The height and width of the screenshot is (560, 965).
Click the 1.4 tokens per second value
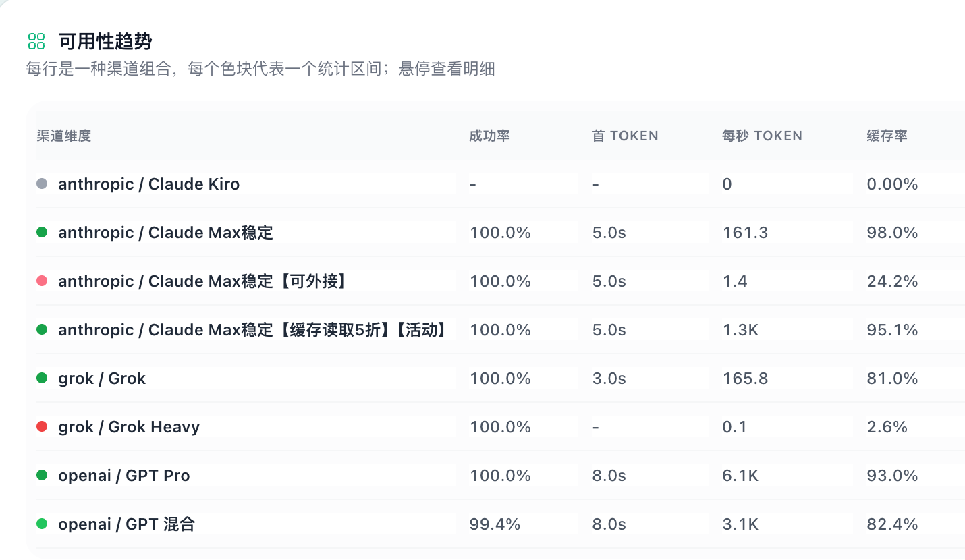735,281
